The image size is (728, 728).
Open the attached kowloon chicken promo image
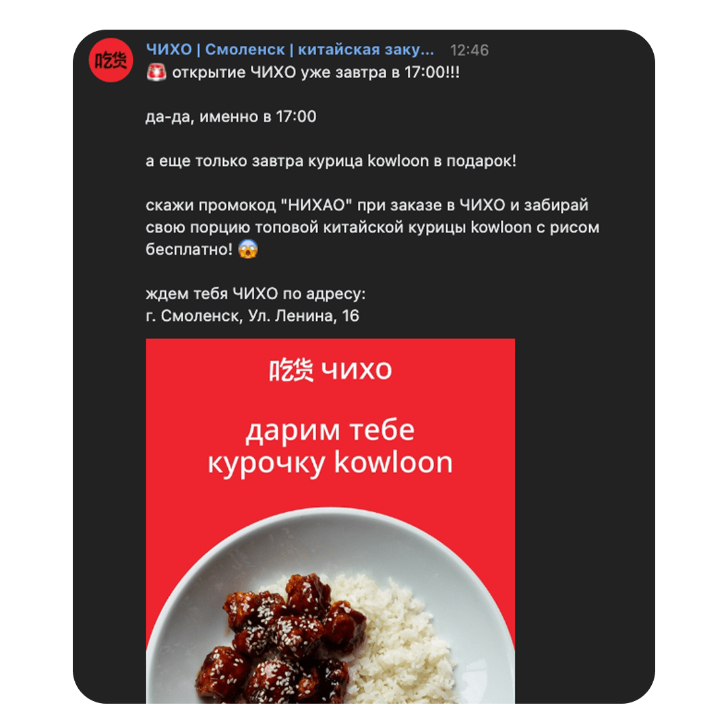pos(330,521)
